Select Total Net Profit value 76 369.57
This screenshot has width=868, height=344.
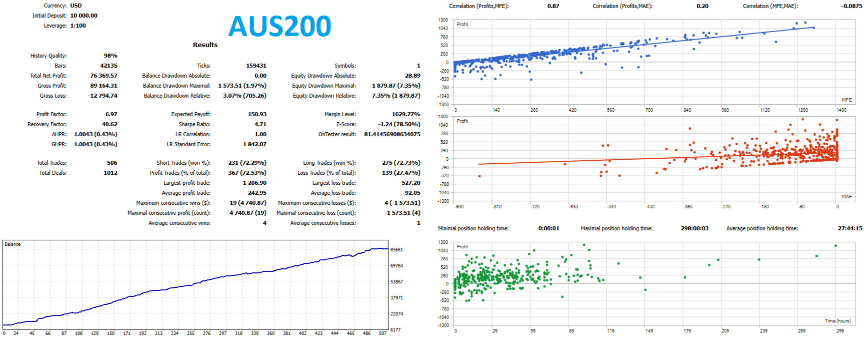[x=103, y=76]
